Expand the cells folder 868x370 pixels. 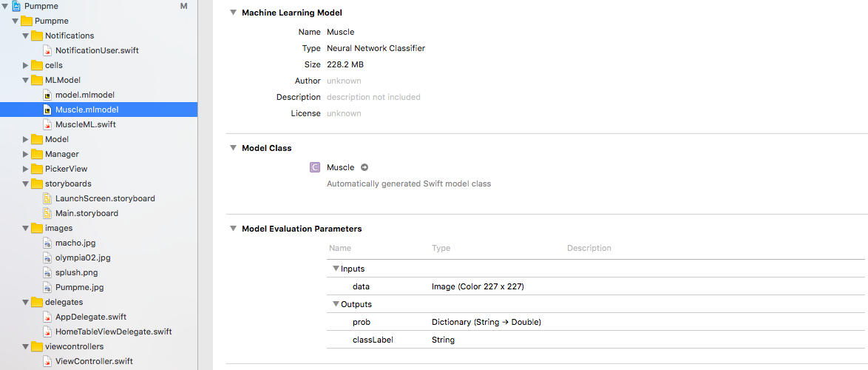click(x=27, y=65)
